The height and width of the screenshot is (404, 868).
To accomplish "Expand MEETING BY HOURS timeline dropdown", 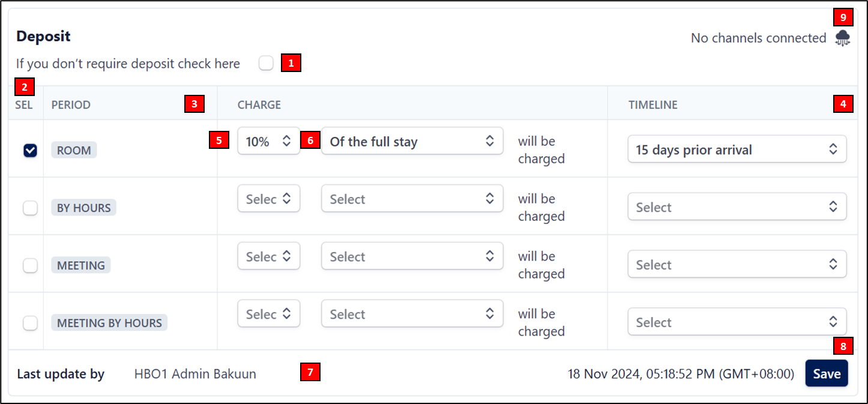I will pos(737,323).
